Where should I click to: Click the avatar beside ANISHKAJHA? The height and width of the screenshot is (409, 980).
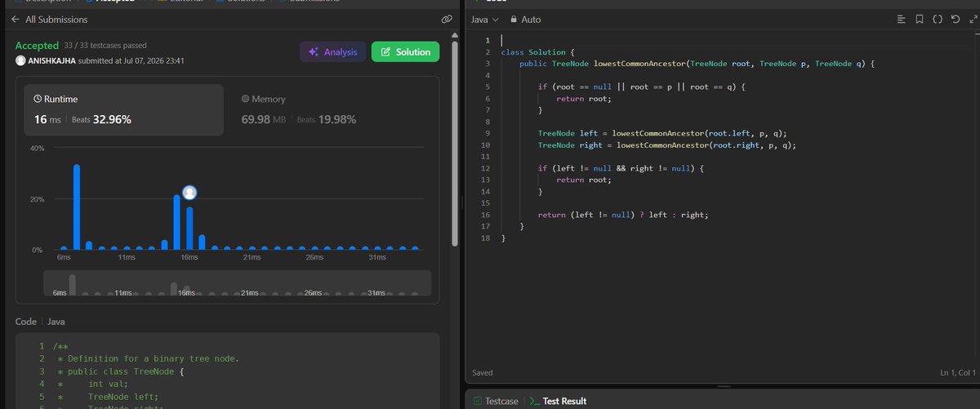coord(20,60)
